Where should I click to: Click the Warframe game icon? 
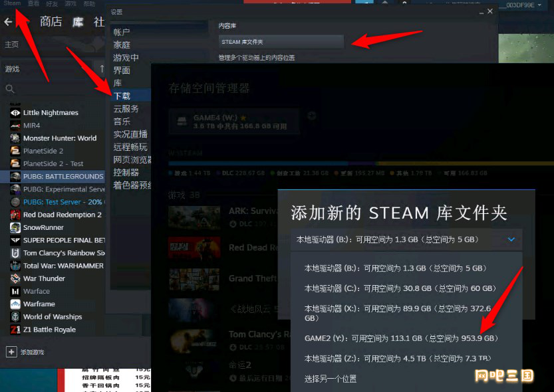click(x=15, y=304)
